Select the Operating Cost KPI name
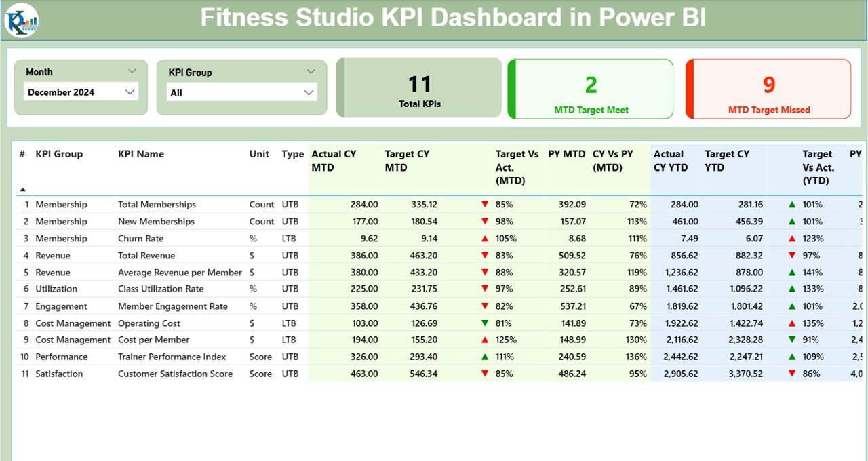Image resolution: width=868 pixels, height=461 pixels. [x=149, y=323]
